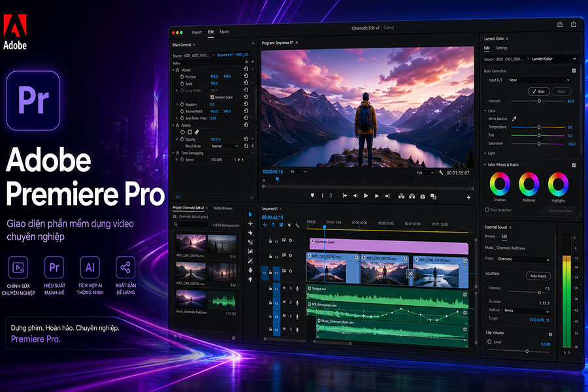Enable the Face Detection checkbox
This screenshot has height=392, width=588.
(x=487, y=210)
